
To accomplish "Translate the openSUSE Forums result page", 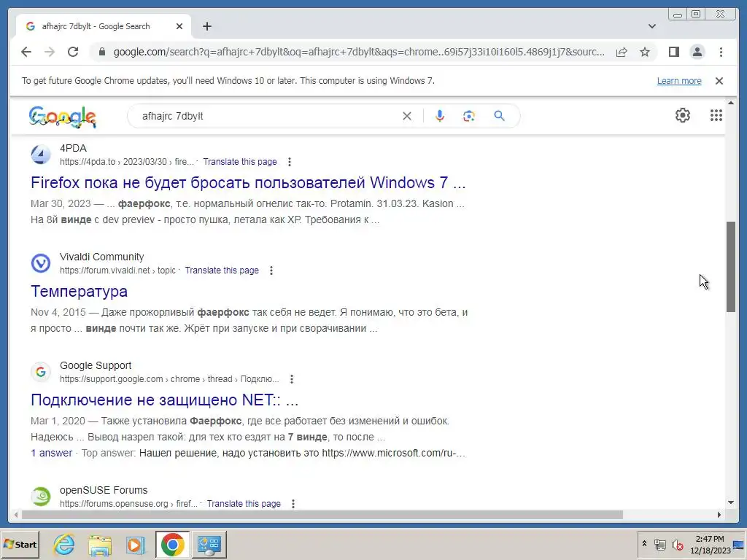I will [244, 504].
